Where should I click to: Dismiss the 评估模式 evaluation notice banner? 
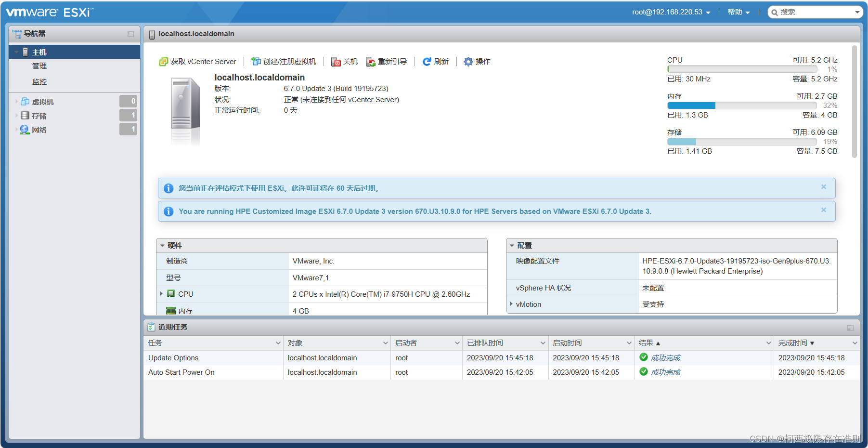[824, 187]
